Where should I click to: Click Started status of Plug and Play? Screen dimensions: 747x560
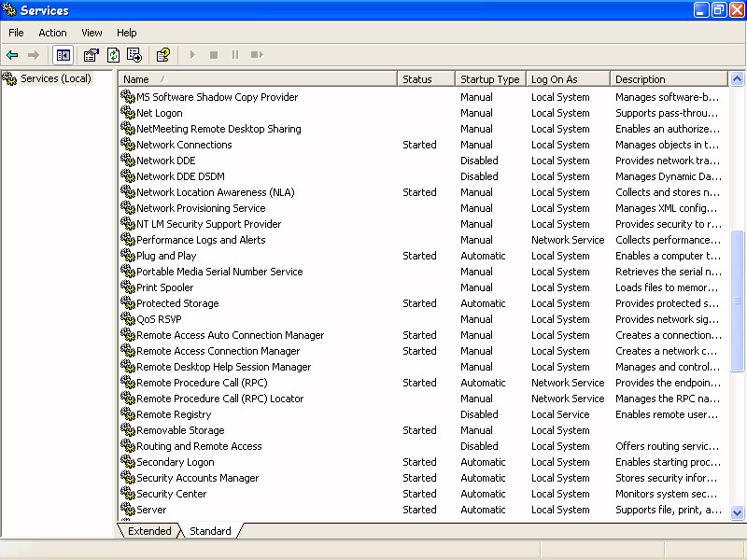click(419, 256)
